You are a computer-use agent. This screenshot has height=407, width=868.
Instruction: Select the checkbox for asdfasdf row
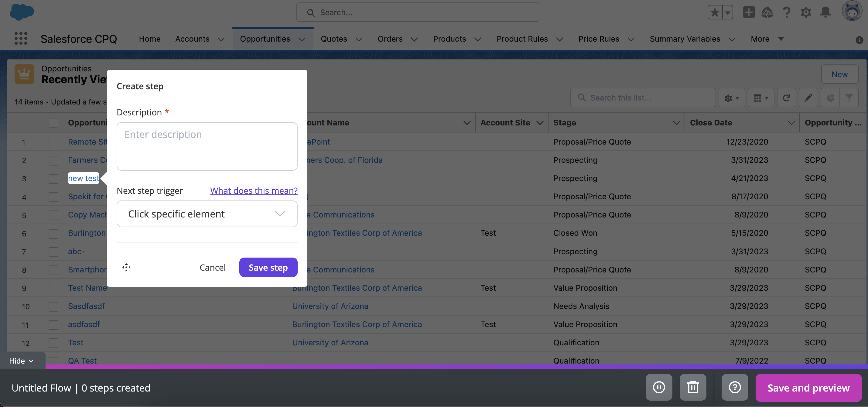tap(53, 324)
